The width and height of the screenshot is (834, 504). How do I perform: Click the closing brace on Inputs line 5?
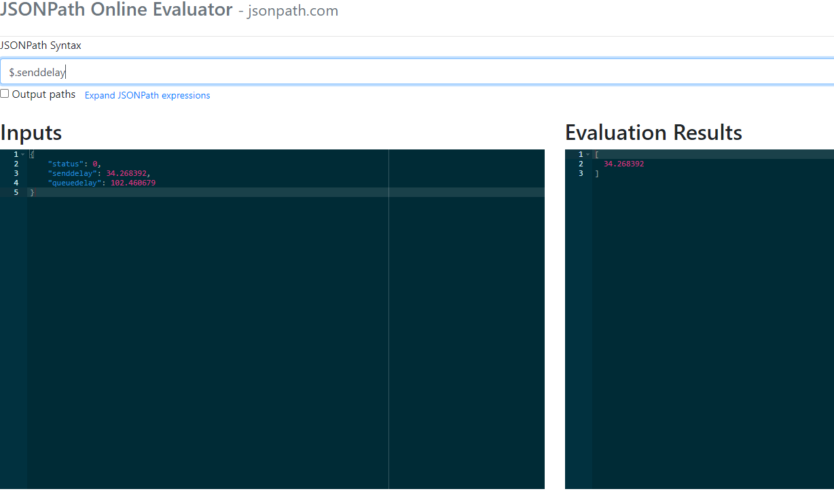click(32, 192)
